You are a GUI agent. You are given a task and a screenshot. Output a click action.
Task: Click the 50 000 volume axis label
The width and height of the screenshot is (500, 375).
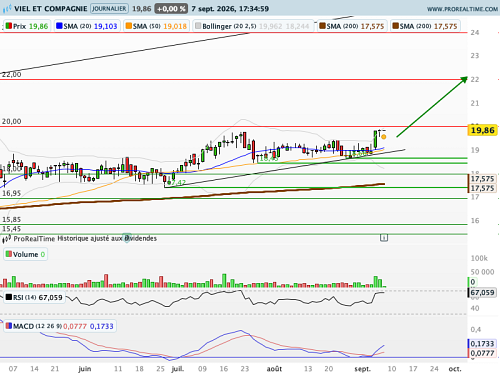[482, 272]
